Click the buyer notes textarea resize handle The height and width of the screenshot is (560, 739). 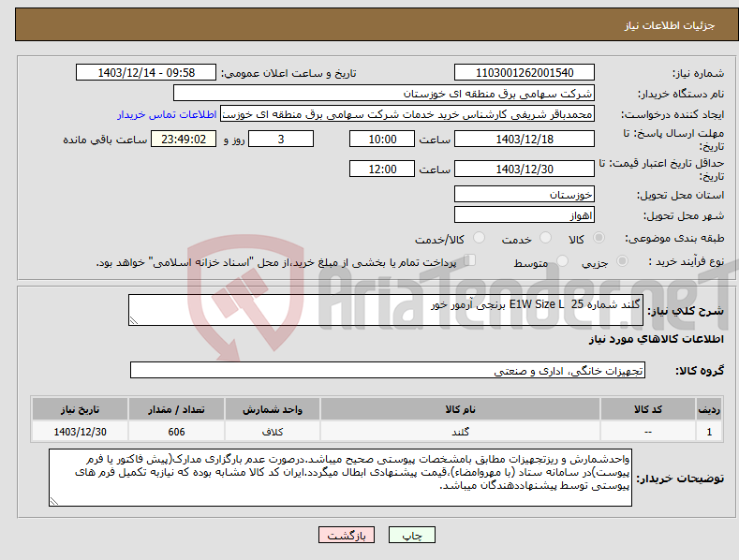pos(54,502)
